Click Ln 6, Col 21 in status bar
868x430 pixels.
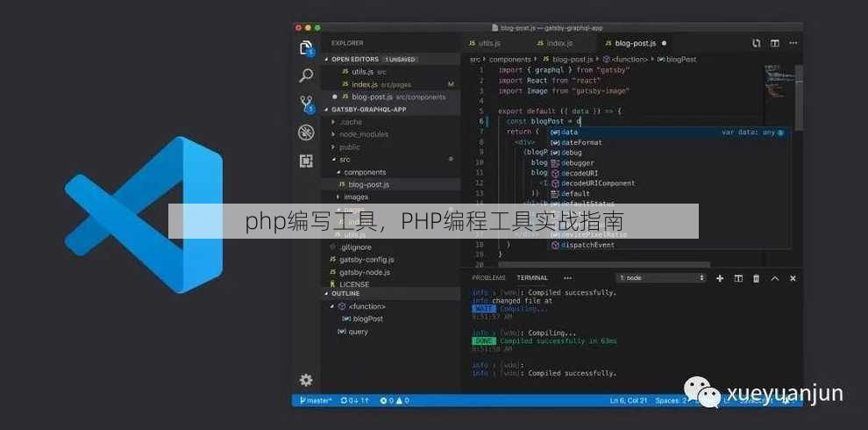point(629,400)
